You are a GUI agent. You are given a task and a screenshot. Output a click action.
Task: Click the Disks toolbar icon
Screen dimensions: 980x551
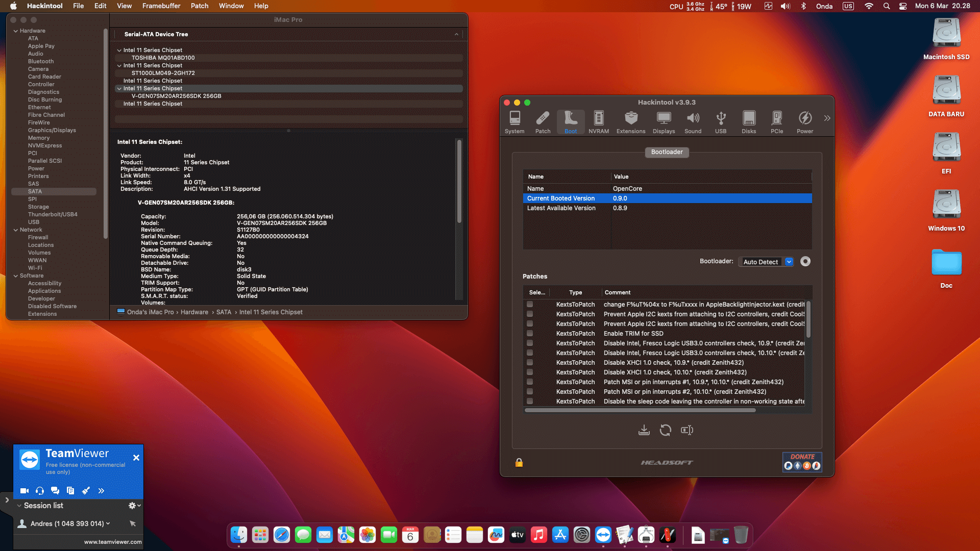click(x=749, y=122)
